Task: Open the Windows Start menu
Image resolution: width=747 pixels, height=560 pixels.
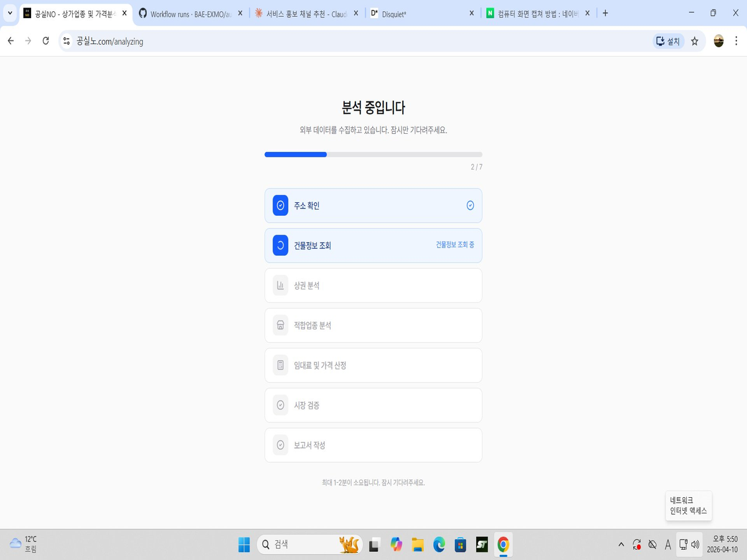Action: (x=244, y=544)
